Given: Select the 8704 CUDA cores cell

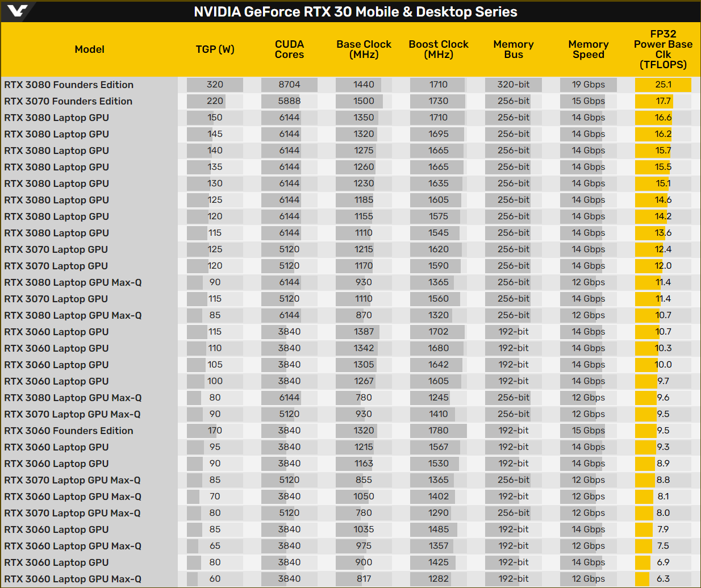Looking at the screenshot, I should tap(289, 85).
